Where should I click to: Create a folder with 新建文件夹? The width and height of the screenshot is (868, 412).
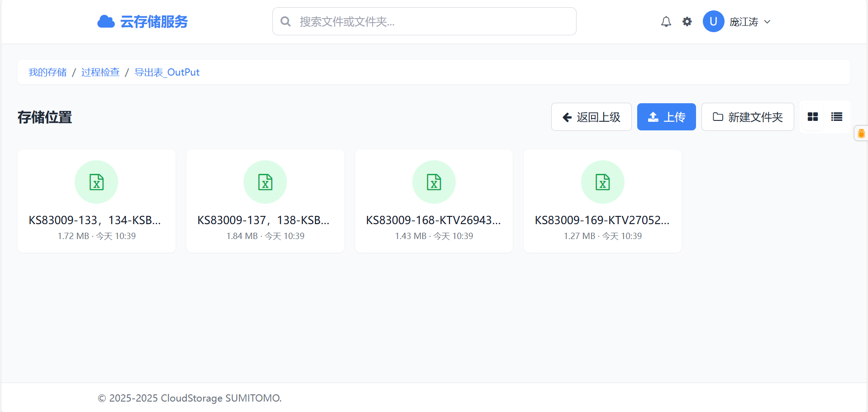[748, 117]
